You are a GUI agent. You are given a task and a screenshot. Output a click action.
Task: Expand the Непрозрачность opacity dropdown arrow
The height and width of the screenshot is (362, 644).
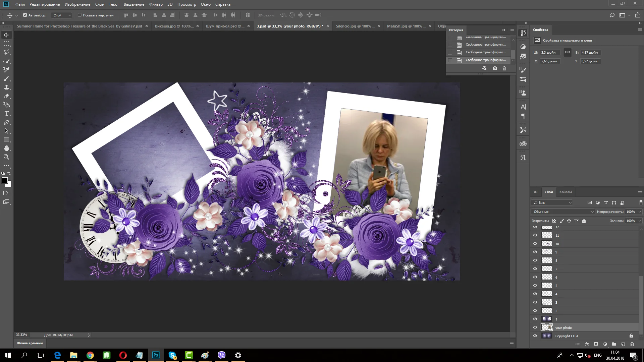(640, 212)
